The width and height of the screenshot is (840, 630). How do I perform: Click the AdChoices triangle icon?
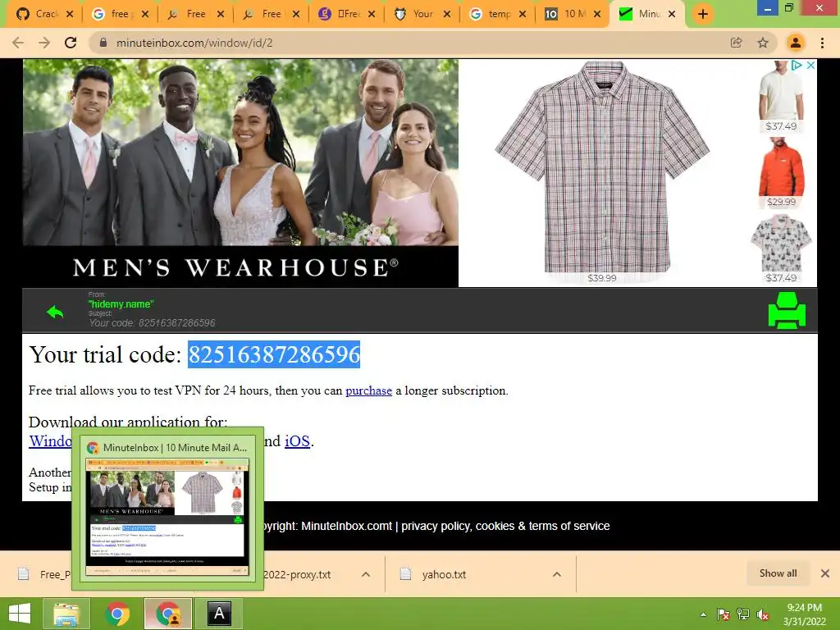pos(797,65)
